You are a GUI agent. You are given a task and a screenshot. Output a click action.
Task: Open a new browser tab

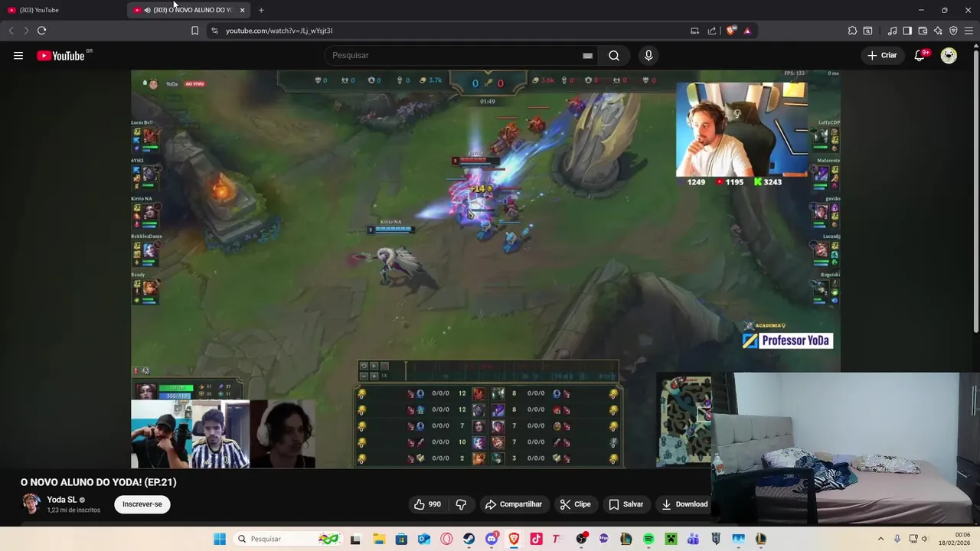pyautogui.click(x=261, y=10)
